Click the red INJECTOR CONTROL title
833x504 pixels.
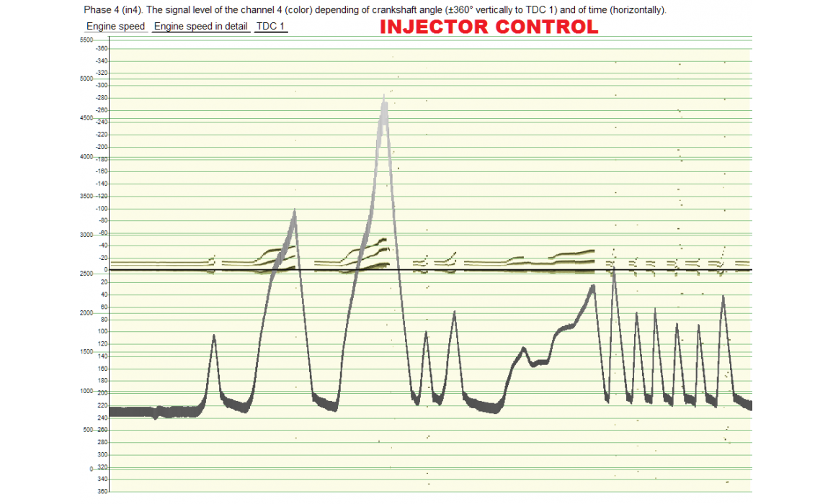point(489,27)
